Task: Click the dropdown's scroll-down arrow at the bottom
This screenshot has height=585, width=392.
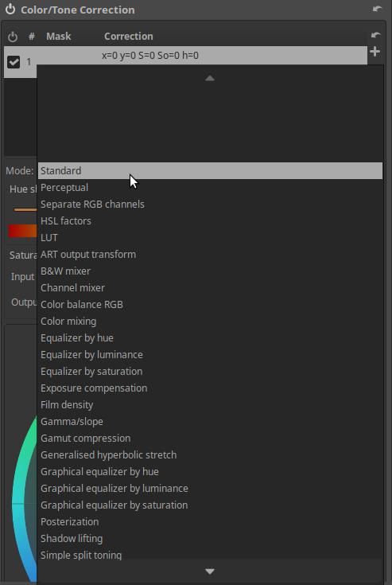Action: coord(210,571)
